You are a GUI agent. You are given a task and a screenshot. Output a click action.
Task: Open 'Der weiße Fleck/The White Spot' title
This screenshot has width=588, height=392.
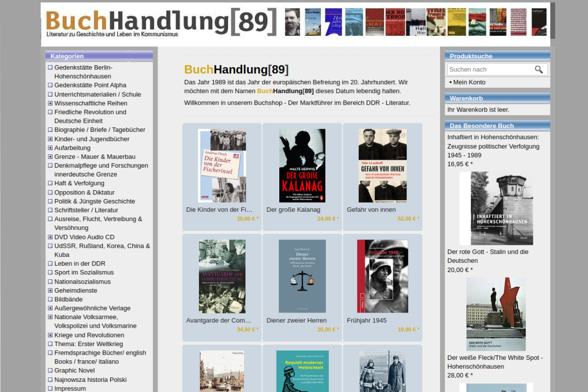pos(495,362)
